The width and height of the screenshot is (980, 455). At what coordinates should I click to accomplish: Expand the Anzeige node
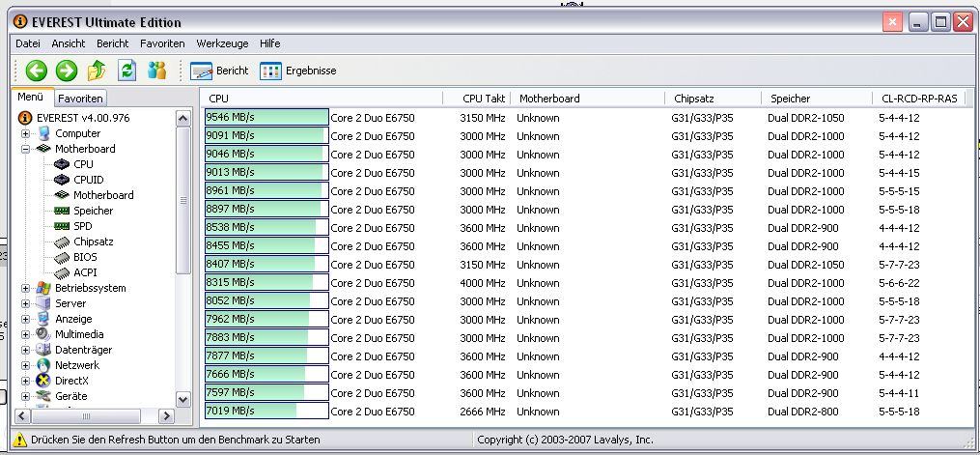pos(26,320)
